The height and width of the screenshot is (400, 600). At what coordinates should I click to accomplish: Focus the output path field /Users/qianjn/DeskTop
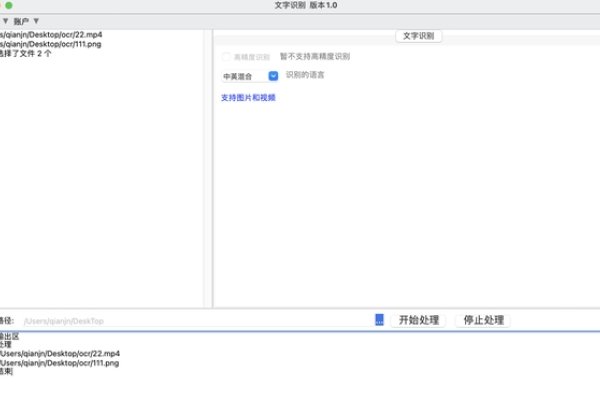[x=197, y=321]
